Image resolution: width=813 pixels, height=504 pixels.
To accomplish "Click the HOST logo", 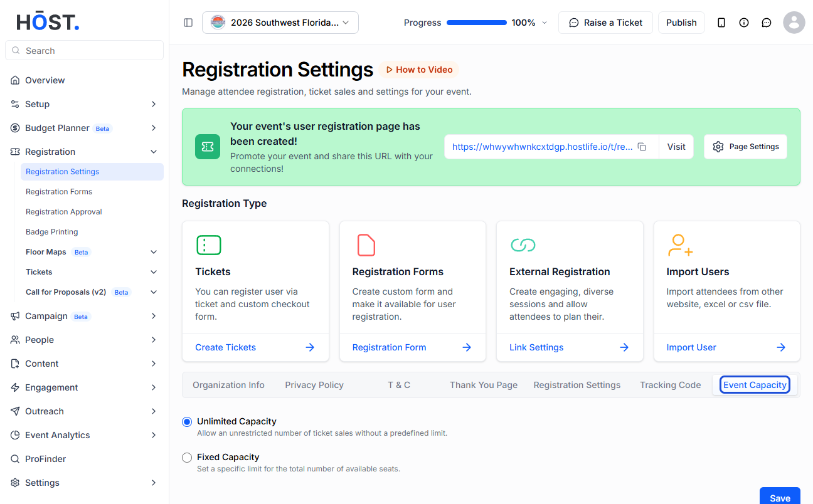I will [x=48, y=22].
